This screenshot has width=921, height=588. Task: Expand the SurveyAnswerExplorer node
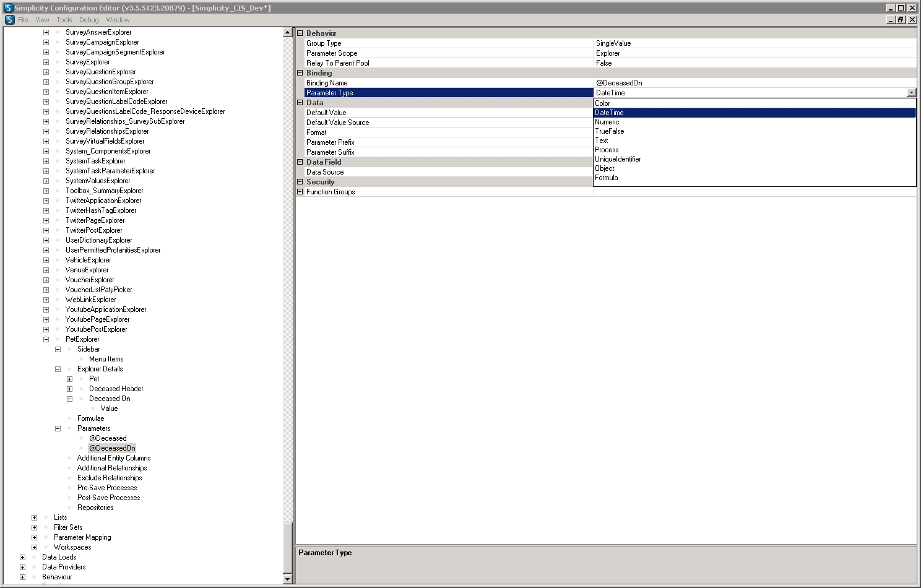pyautogui.click(x=46, y=32)
